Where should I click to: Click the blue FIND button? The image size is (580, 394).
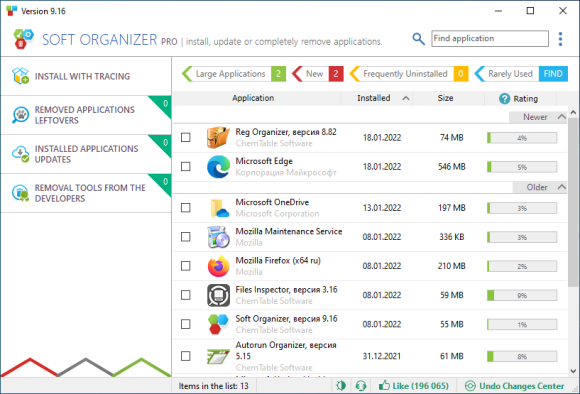553,74
